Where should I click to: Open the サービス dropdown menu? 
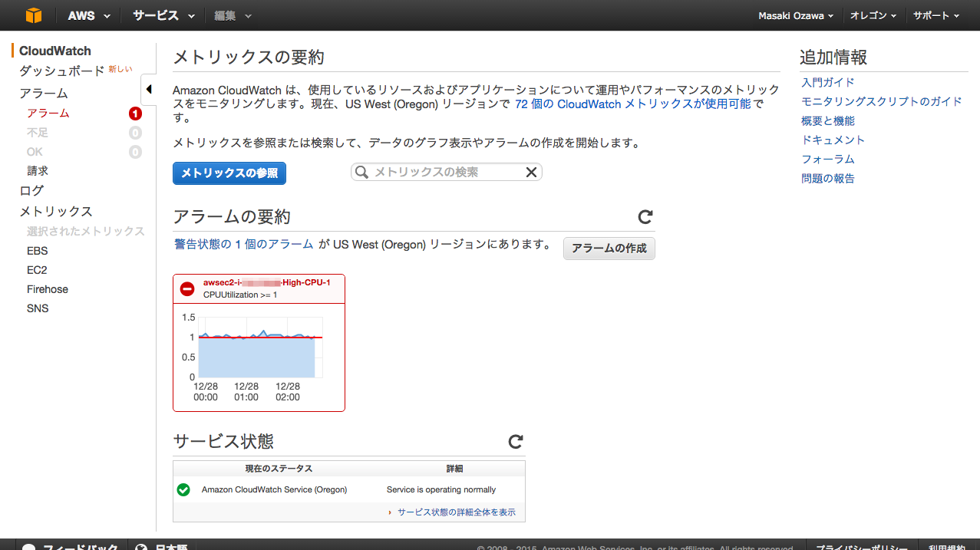163,15
